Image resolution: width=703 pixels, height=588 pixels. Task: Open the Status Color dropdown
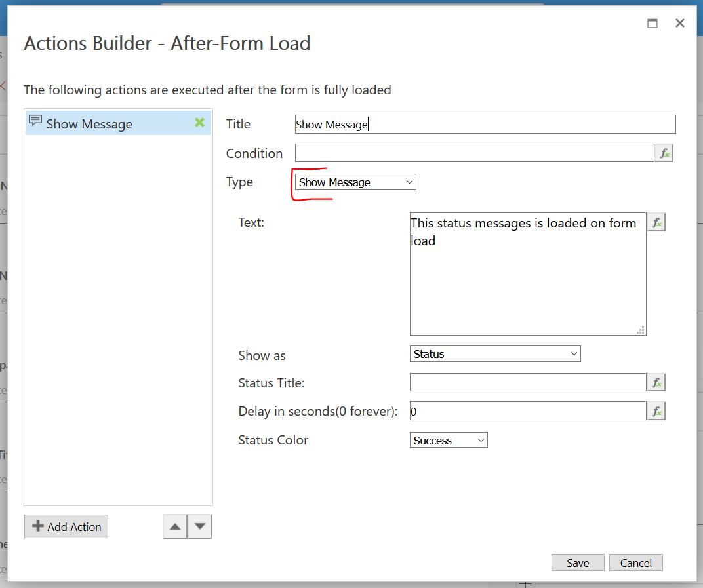tap(449, 441)
